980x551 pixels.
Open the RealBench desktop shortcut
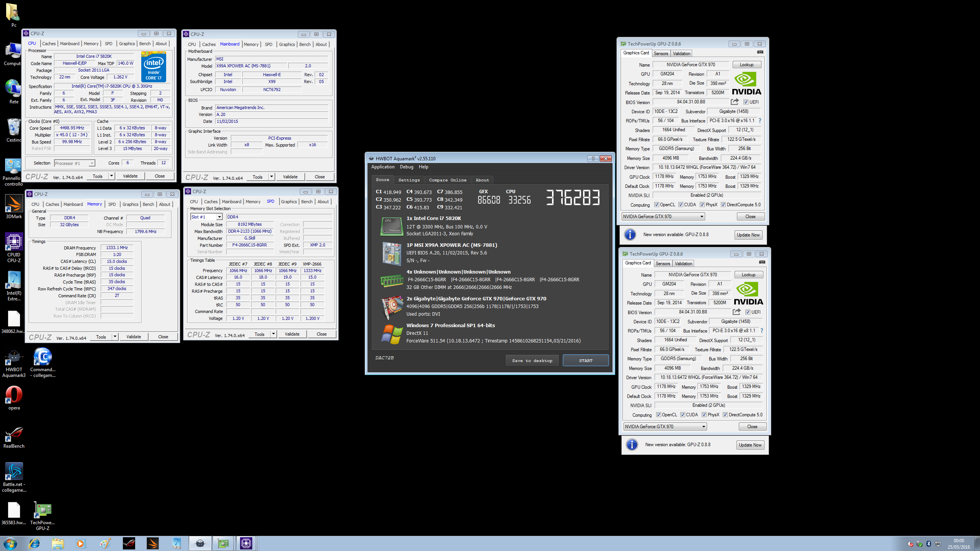click(x=14, y=437)
